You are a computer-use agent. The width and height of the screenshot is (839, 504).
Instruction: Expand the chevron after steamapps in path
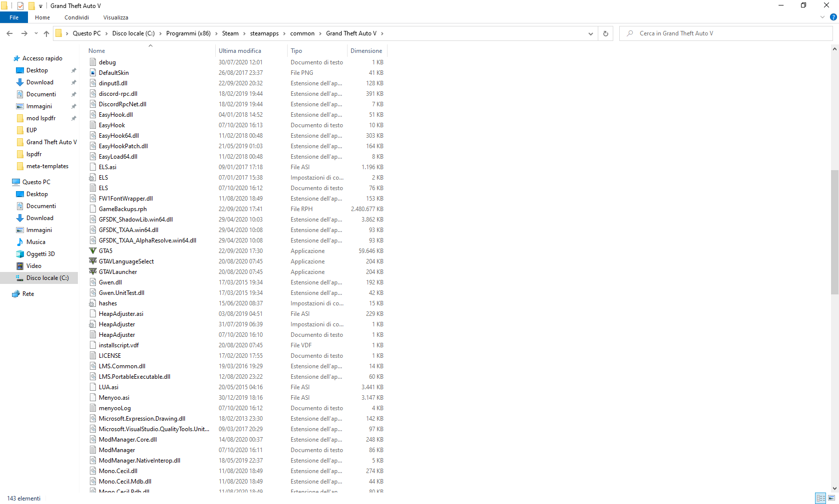coord(285,33)
